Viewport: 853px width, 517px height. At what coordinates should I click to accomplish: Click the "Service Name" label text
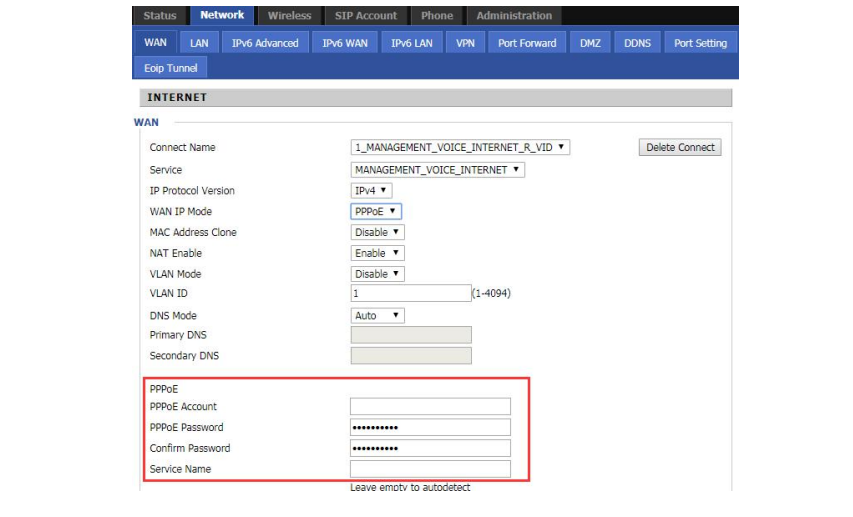[x=180, y=469]
